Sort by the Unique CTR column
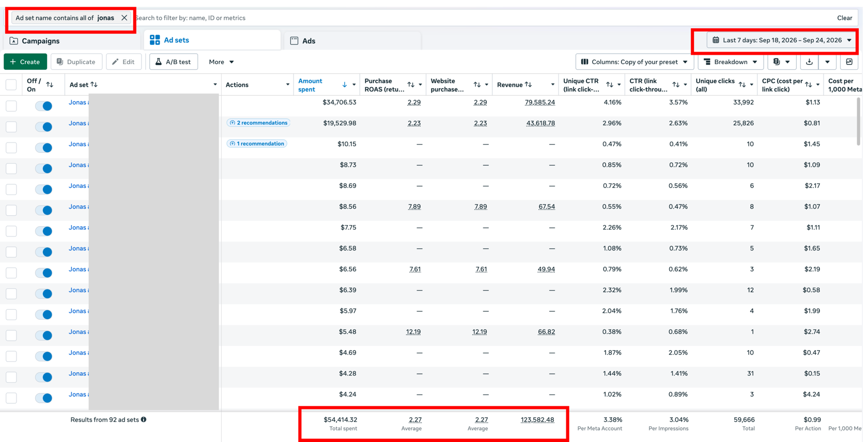This screenshot has height=442, width=868. coord(610,85)
